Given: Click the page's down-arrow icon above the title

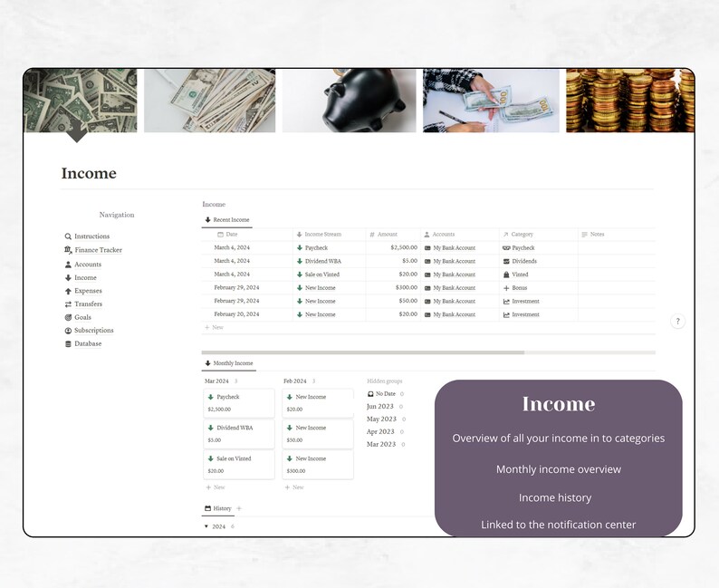Looking at the screenshot, I should pyautogui.click(x=77, y=131).
